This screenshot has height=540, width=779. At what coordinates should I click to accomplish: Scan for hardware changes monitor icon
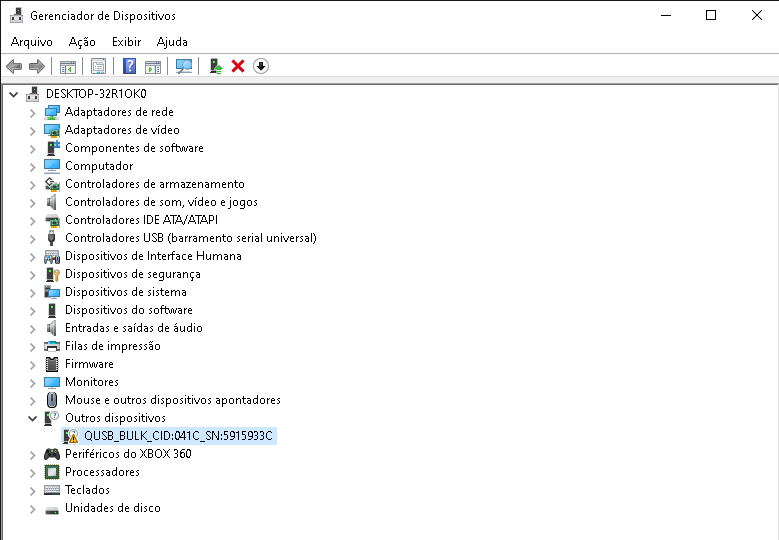point(184,66)
